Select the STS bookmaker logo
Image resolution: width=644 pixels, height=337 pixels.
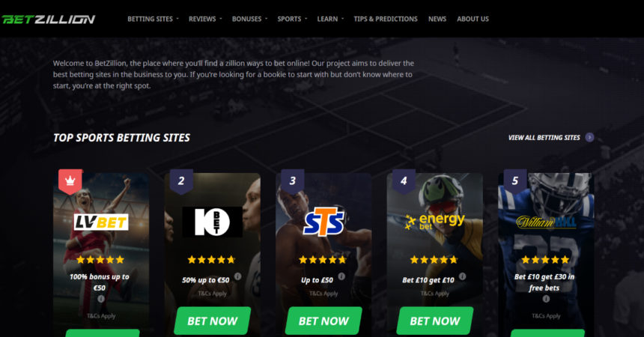tap(323, 221)
